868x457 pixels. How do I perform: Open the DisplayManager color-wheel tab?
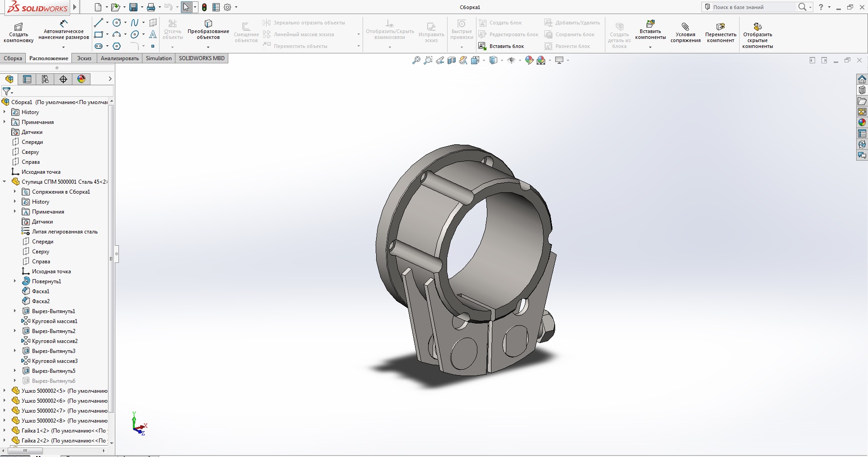point(81,79)
